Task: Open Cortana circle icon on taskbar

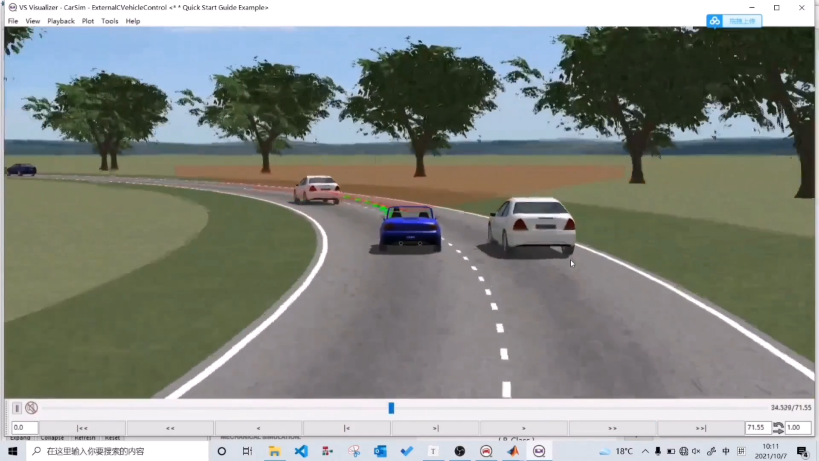Action: click(221, 451)
